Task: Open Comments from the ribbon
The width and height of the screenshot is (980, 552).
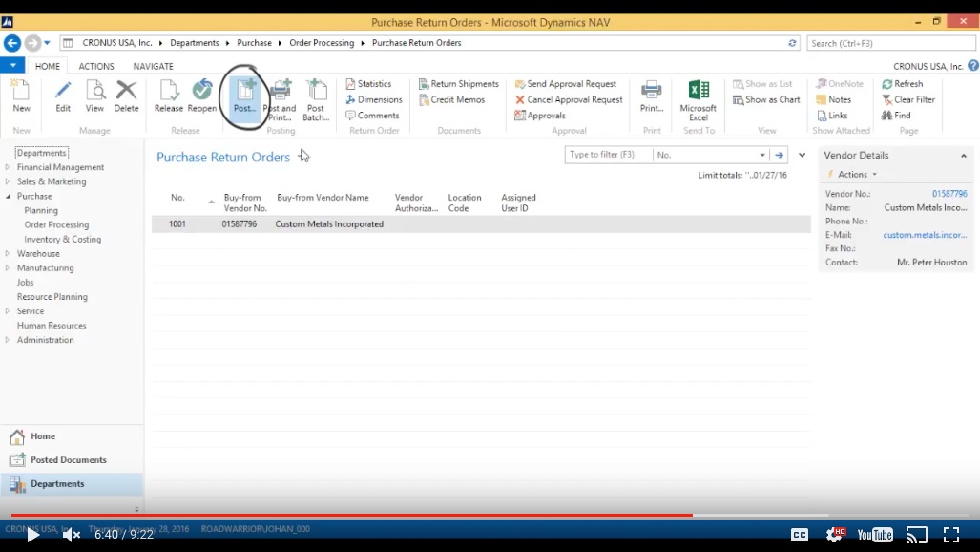Action: [372, 116]
